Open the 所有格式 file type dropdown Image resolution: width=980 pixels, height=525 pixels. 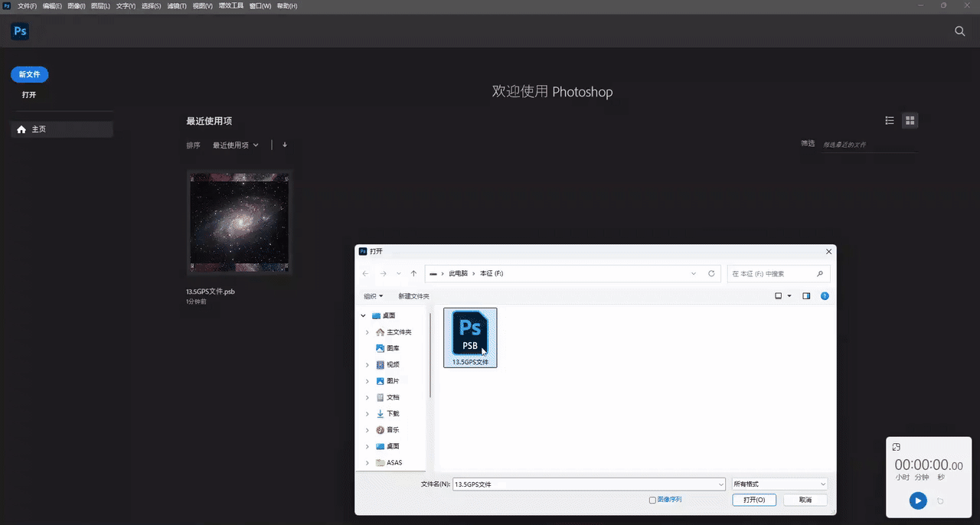(779, 484)
